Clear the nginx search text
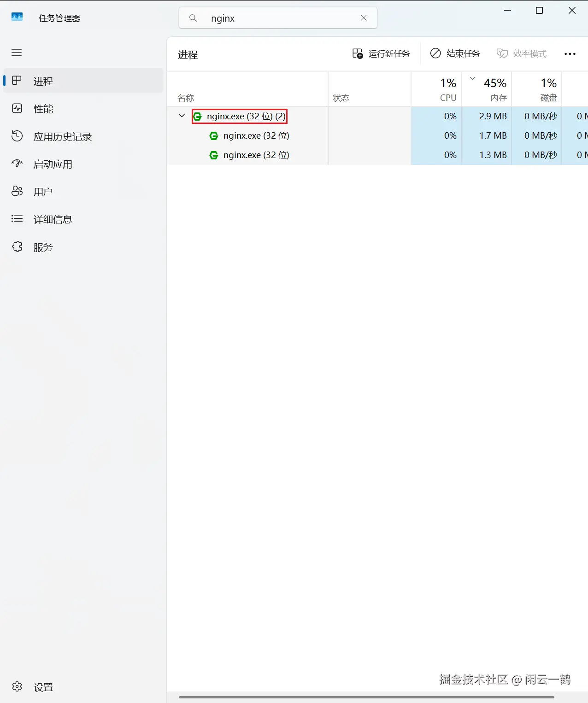The height and width of the screenshot is (703, 588). pyautogui.click(x=364, y=18)
